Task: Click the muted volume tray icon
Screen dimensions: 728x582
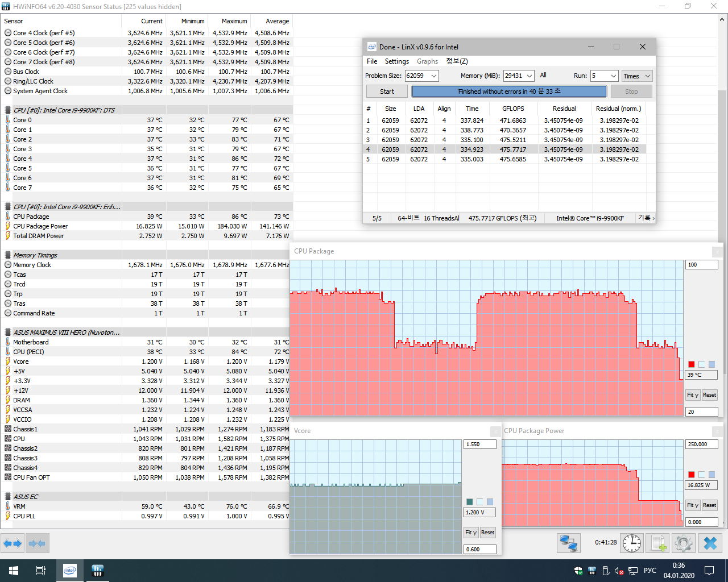Action: (619, 571)
